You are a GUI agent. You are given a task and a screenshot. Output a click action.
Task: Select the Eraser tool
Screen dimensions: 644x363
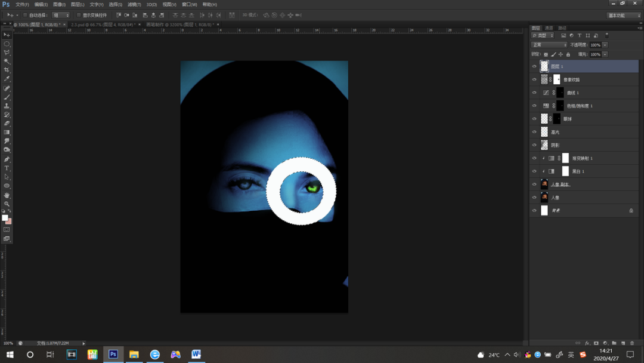pos(7,124)
